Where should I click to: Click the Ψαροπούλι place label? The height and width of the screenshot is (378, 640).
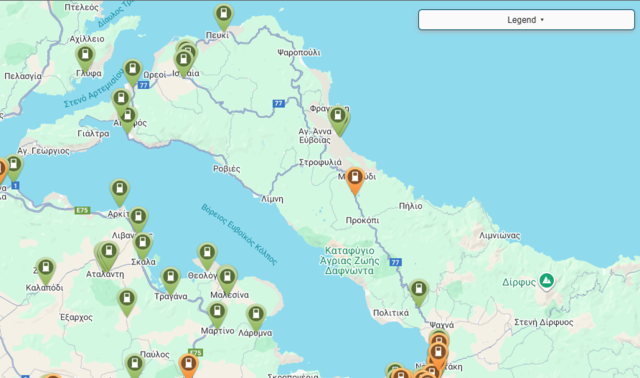click(299, 52)
